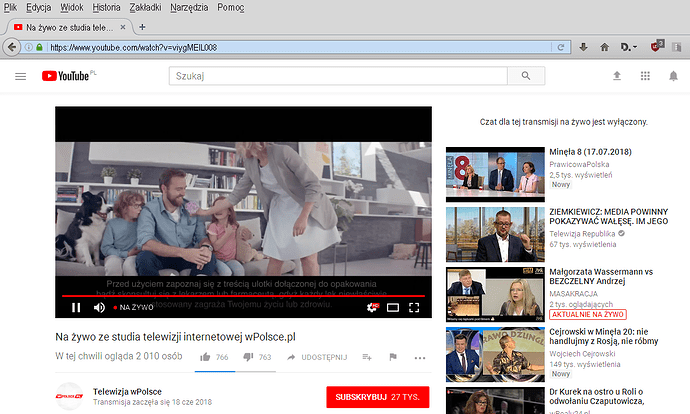Open Telewizja wPolsce channel avatar
Screen dimensions: 690x414
pyautogui.click(x=70, y=396)
